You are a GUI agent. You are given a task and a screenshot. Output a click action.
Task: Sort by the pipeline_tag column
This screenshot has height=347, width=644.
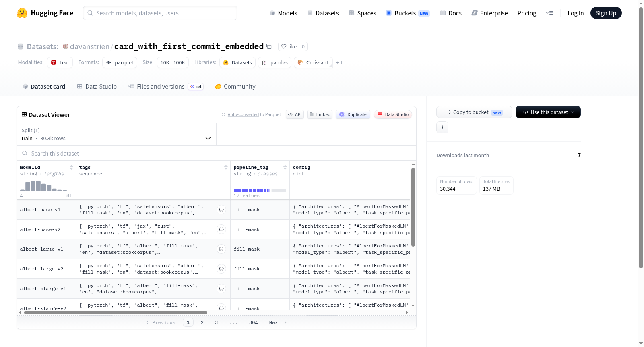point(285,167)
